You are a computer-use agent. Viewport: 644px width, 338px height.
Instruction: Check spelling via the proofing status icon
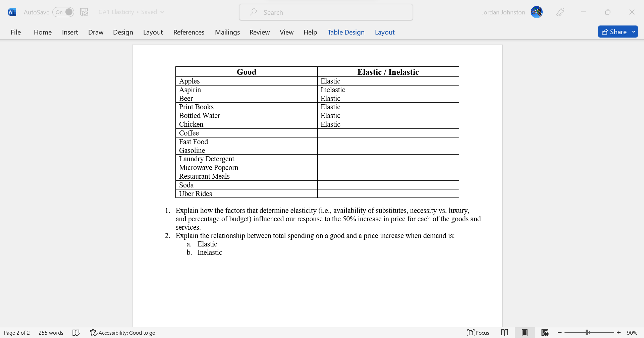tap(76, 332)
